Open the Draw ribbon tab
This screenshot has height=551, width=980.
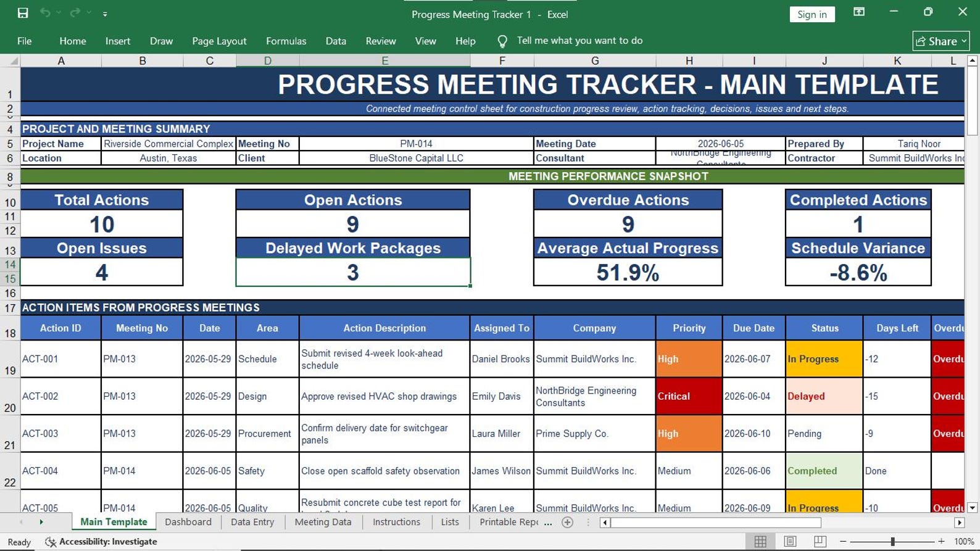coord(161,41)
